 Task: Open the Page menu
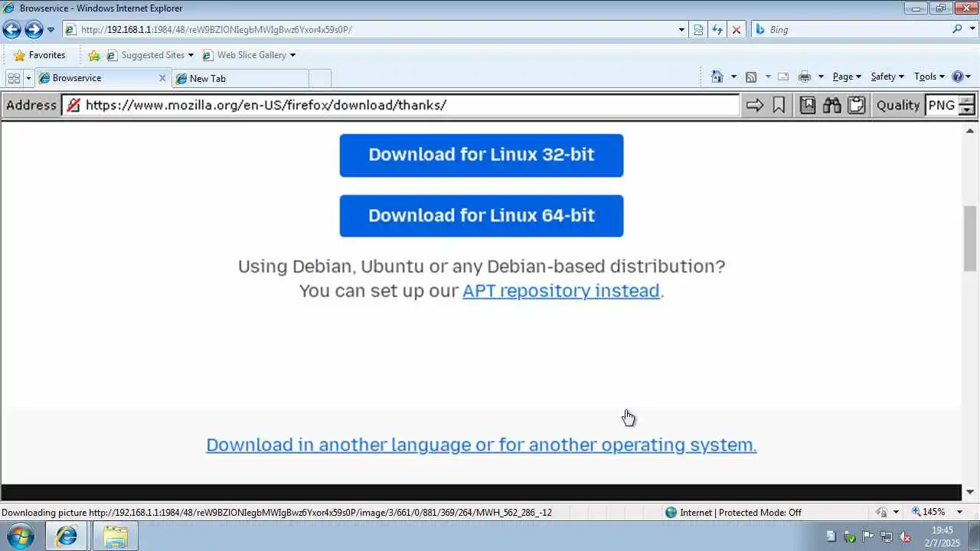(847, 77)
